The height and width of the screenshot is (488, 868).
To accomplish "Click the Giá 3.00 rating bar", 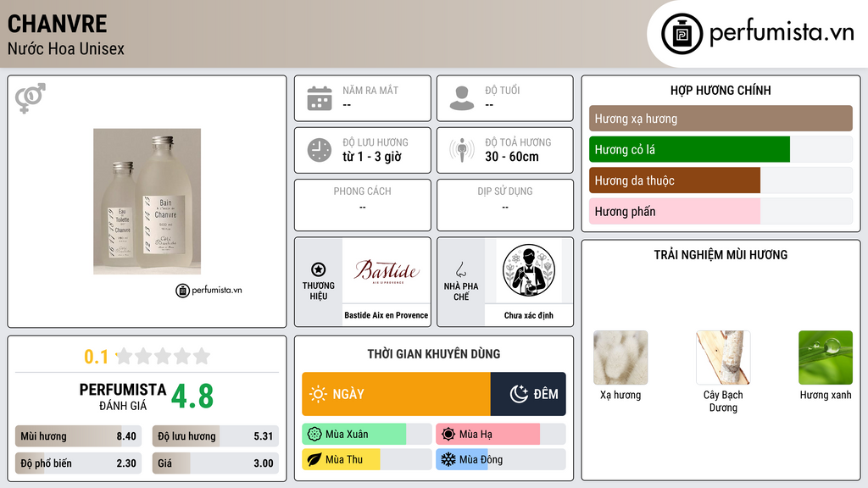I will (215, 463).
